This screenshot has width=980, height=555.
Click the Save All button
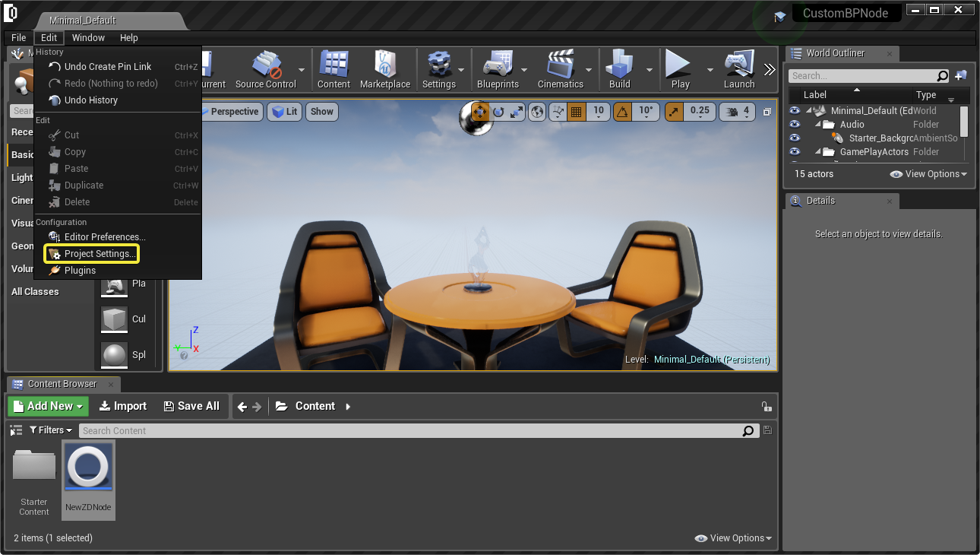[191, 406]
